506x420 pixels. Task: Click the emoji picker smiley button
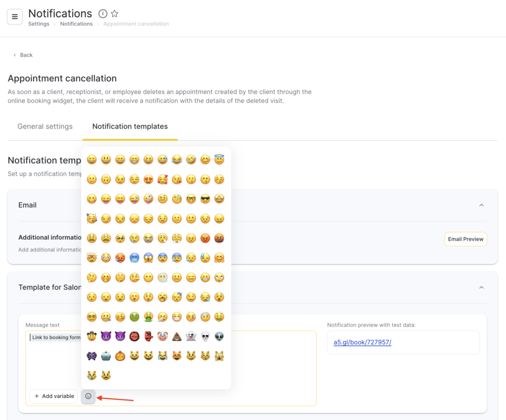[x=88, y=396]
